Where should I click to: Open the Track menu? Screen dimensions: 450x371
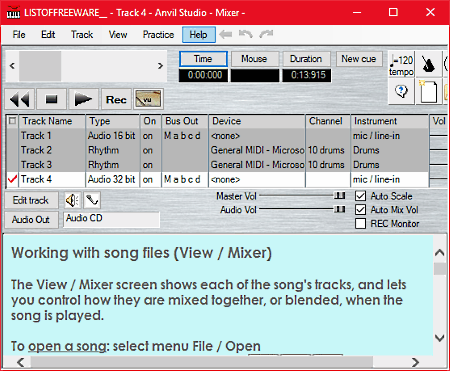82,35
